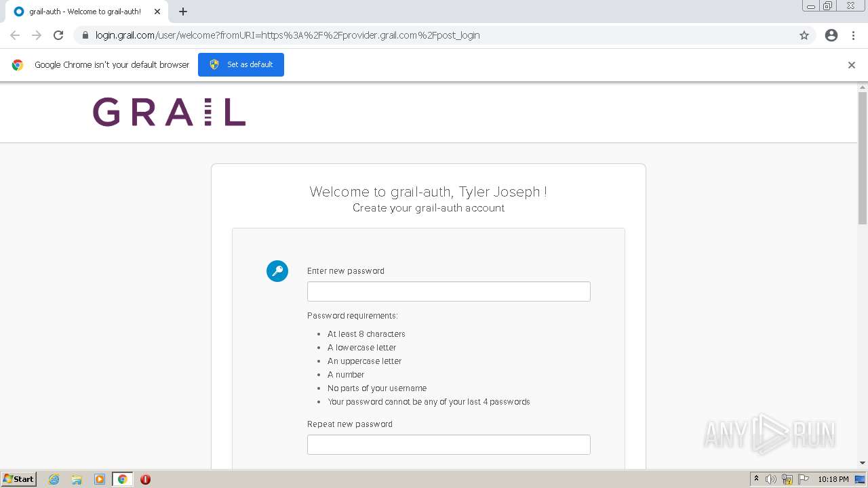Open the Chrome profile avatar icon
868x488 pixels.
point(831,35)
